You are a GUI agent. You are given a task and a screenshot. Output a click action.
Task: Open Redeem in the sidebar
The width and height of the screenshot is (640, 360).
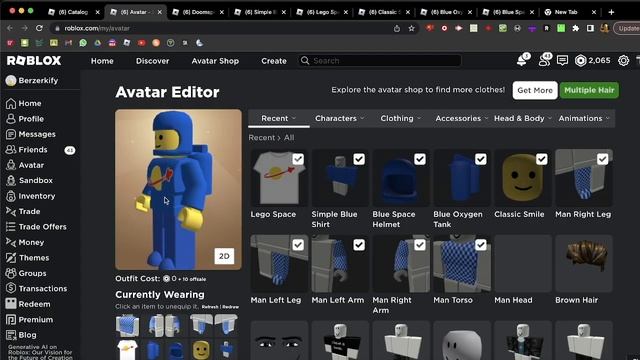(x=28, y=304)
